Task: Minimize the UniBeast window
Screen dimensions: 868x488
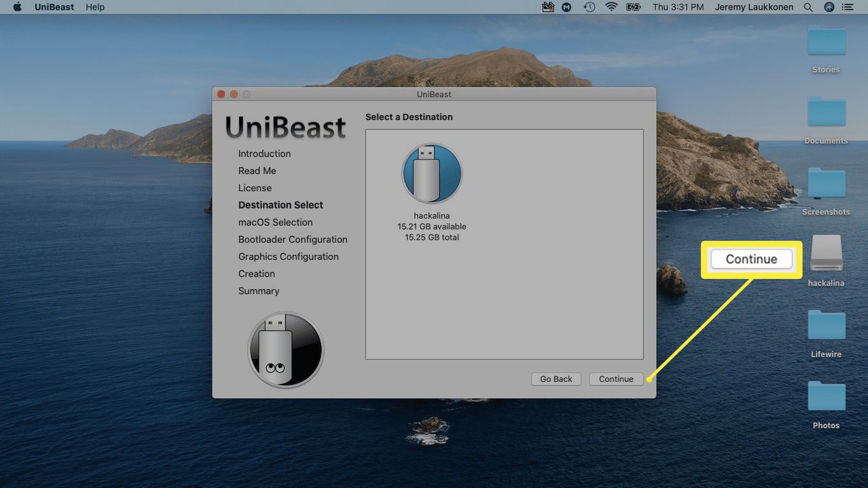Action: coord(234,94)
